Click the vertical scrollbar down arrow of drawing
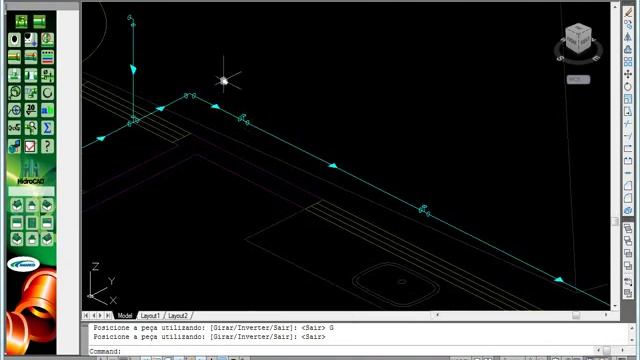The height and width of the screenshot is (360, 640). [x=615, y=306]
